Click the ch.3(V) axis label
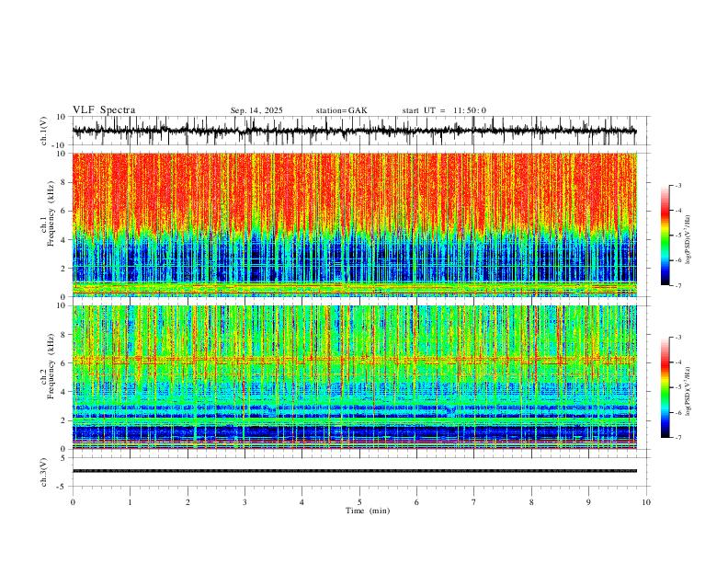The width and height of the screenshot is (728, 563). 44,472
